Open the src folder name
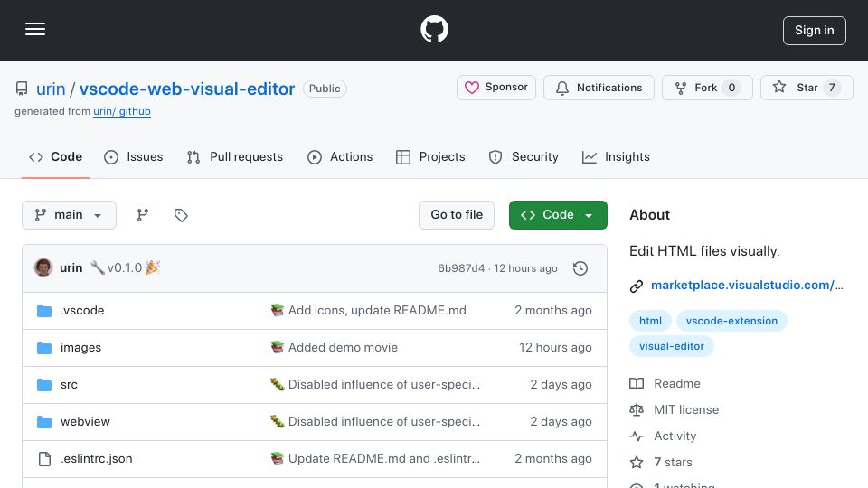The image size is (868, 488). 69,385
